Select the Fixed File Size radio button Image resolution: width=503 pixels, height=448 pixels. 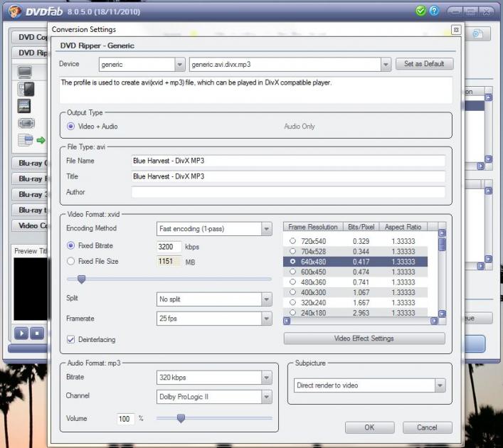click(x=70, y=261)
